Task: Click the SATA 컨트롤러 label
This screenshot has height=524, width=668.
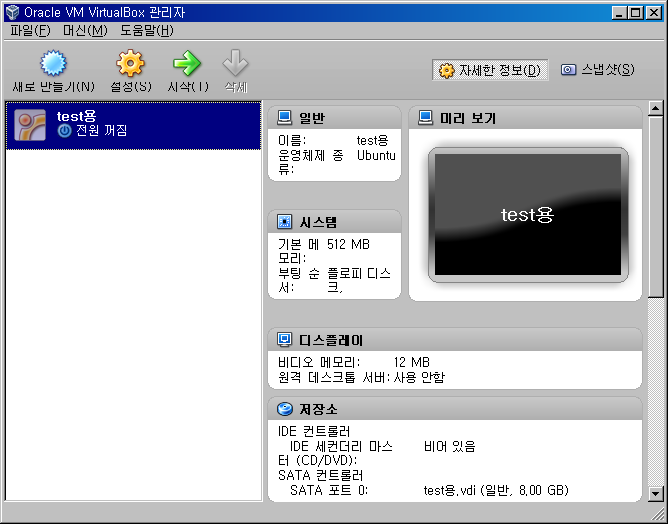Action: tap(320, 475)
